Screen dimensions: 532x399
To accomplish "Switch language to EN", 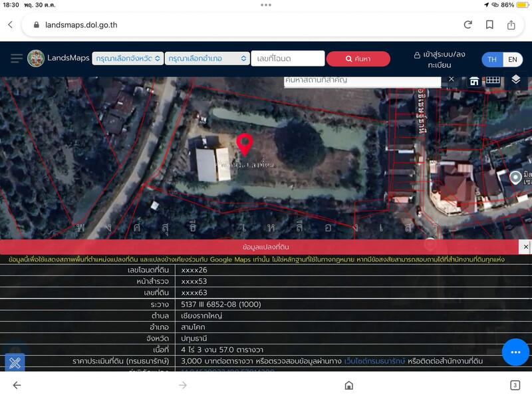I will point(512,59).
